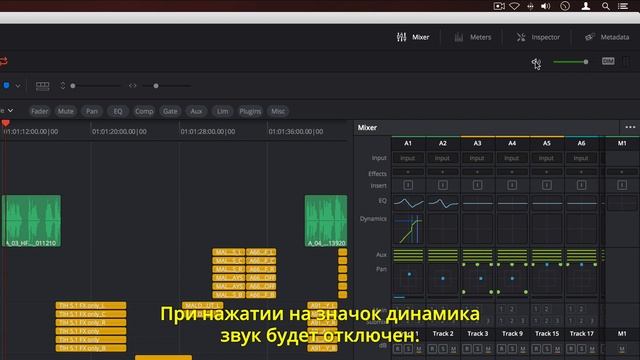Open the macOS volume menu bar icon
640x360 pixels.
click(x=545, y=6)
